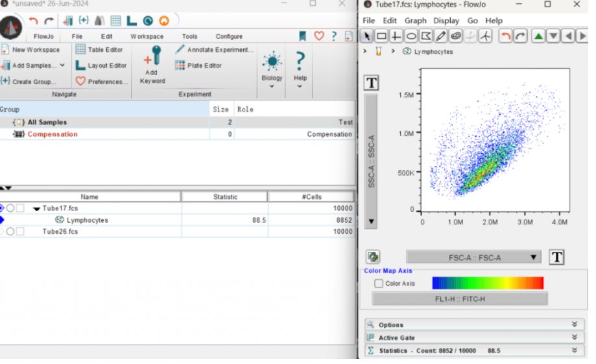Click Create Group button
596x364 pixels.
coord(29,82)
